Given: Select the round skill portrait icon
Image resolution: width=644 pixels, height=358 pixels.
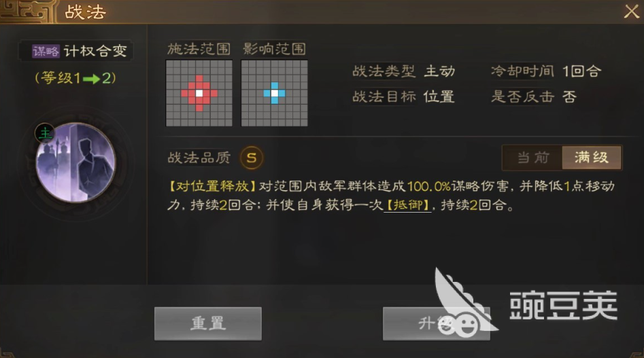Looking at the screenshot, I should (x=75, y=163).
